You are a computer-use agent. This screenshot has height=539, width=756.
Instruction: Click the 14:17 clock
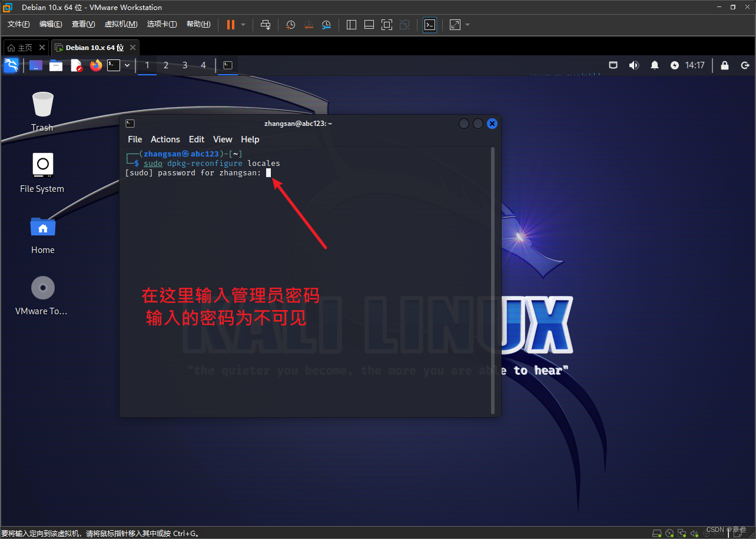pos(695,65)
